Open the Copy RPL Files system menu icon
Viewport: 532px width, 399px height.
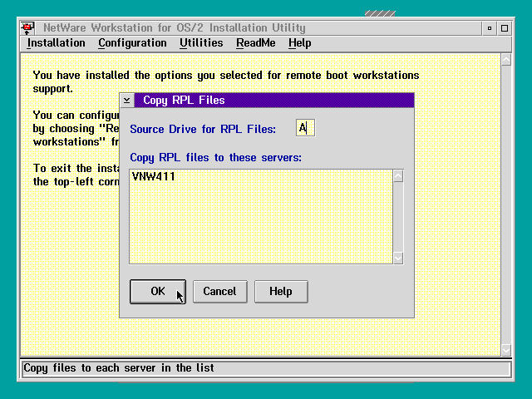(127, 101)
